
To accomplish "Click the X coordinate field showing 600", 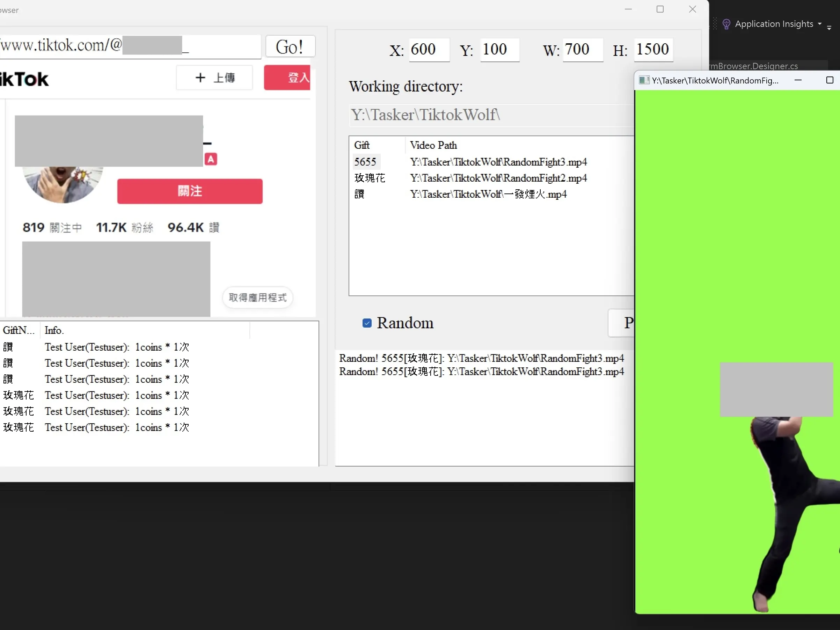I will [x=429, y=50].
